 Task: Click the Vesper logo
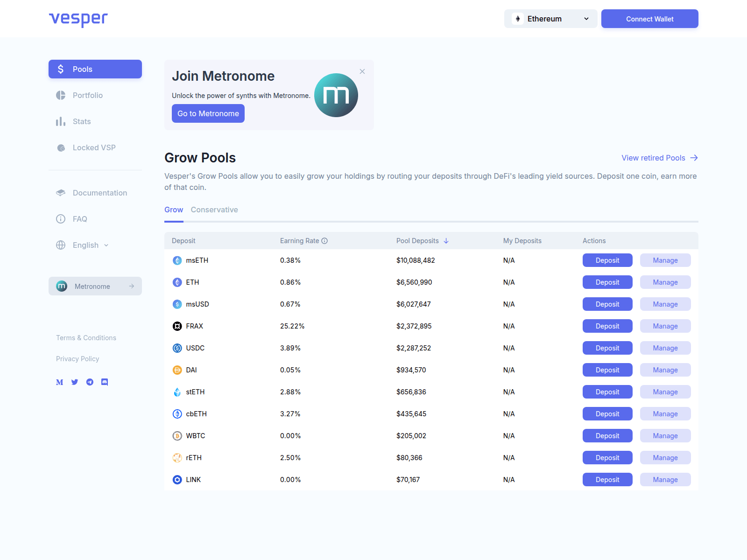78,19
